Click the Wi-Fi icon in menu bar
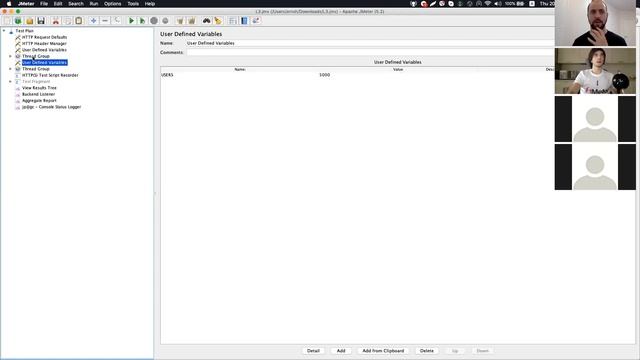Image resolution: width=640 pixels, height=360 pixels. click(x=488, y=4)
